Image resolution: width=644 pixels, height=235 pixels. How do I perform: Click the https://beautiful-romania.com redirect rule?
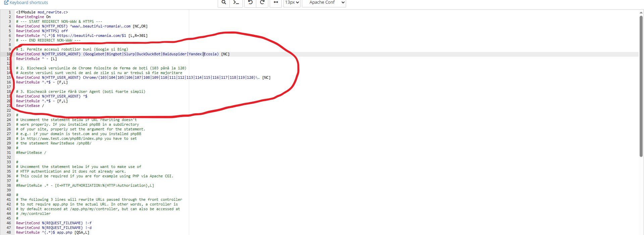[91, 36]
